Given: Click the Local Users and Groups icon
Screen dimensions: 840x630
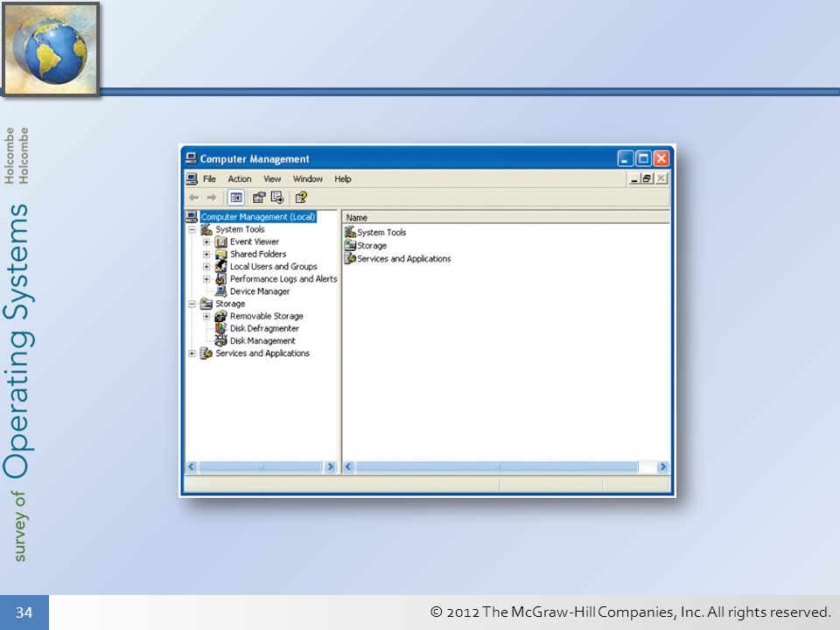Looking at the screenshot, I should point(220,267).
